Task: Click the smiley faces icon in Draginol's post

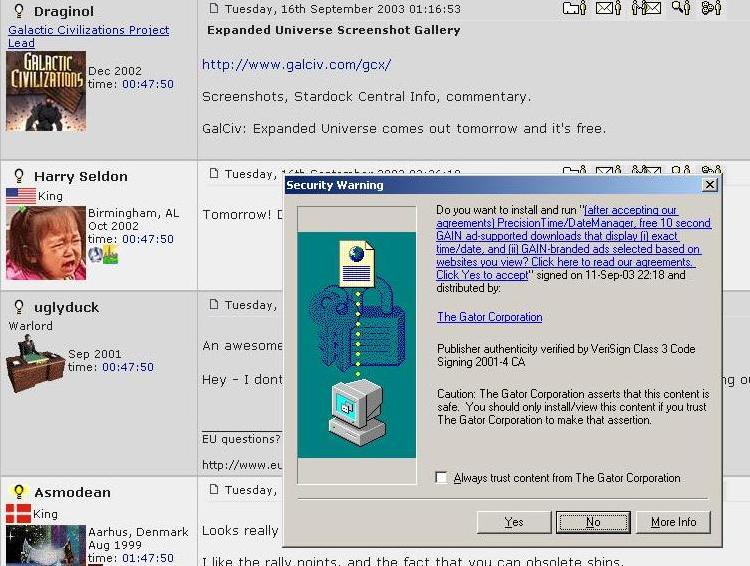Action: [711, 8]
